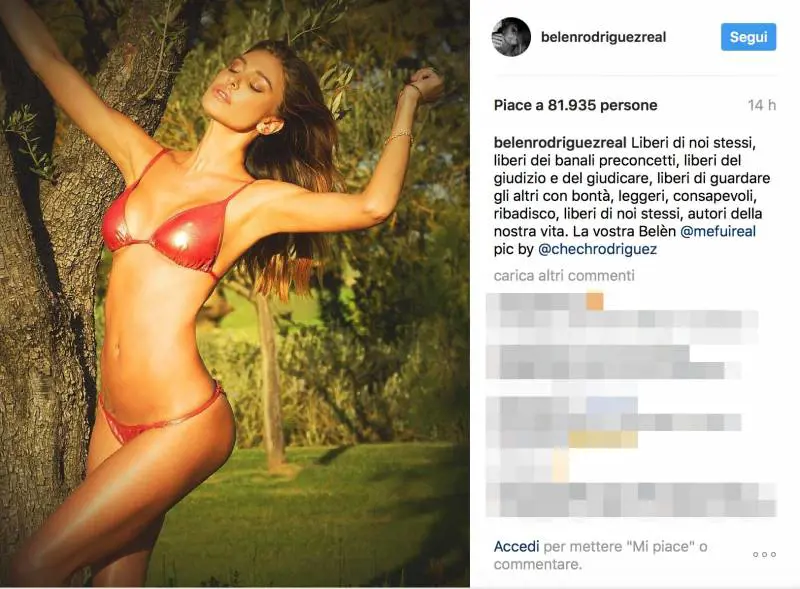Open the belenrodriguezreal username in the caption
The height and width of the screenshot is (589, 800).
(560, 142)
